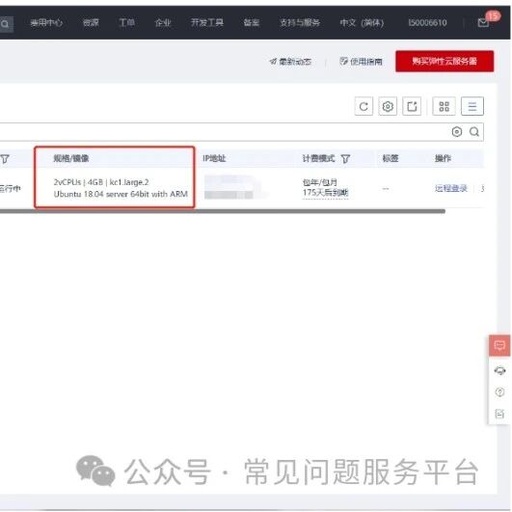Click the 远程登录 link in the server row
The height and width of the screenshot is (512, 512).
[x=451, y=188]
